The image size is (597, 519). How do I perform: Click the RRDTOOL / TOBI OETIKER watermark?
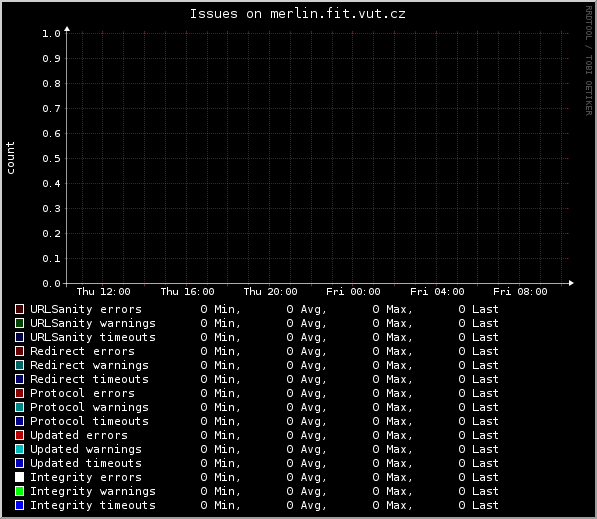589,61
